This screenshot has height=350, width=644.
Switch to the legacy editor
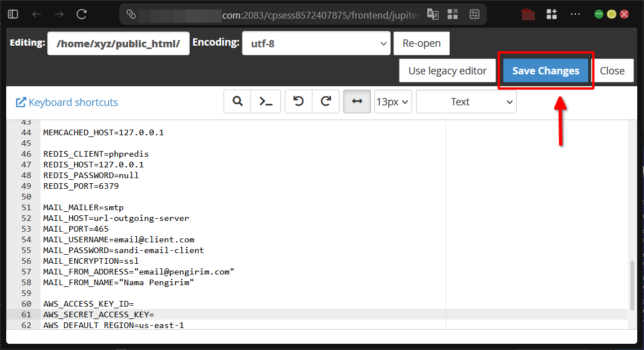click(x=447, y=70)
